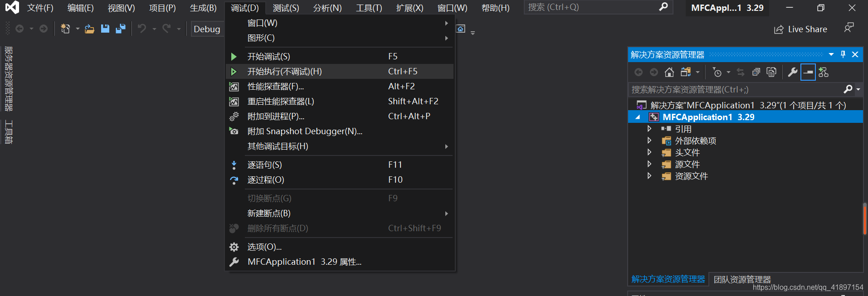This screenshot has width=868, height=296.
Task: Select 逐语句(S) step into entry
Action: tap(340, 165)
